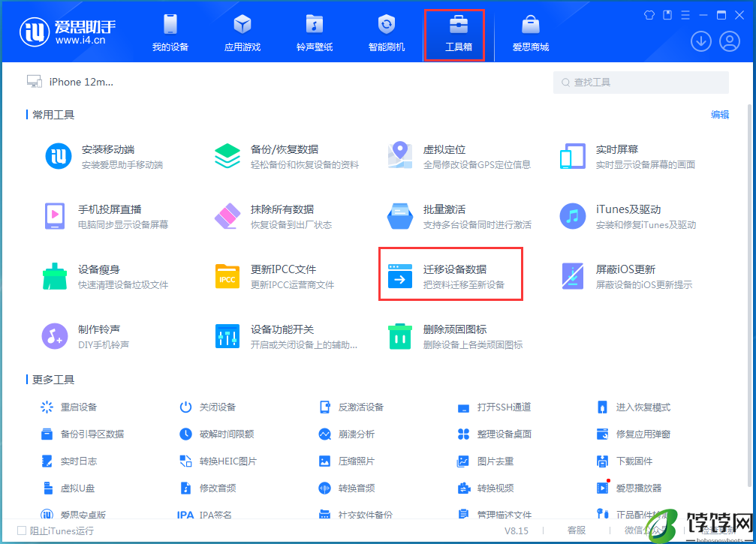Screen dimensions: 756x544
Task: Open the 更新IPCC文件 icon
Action: [227, 277]
